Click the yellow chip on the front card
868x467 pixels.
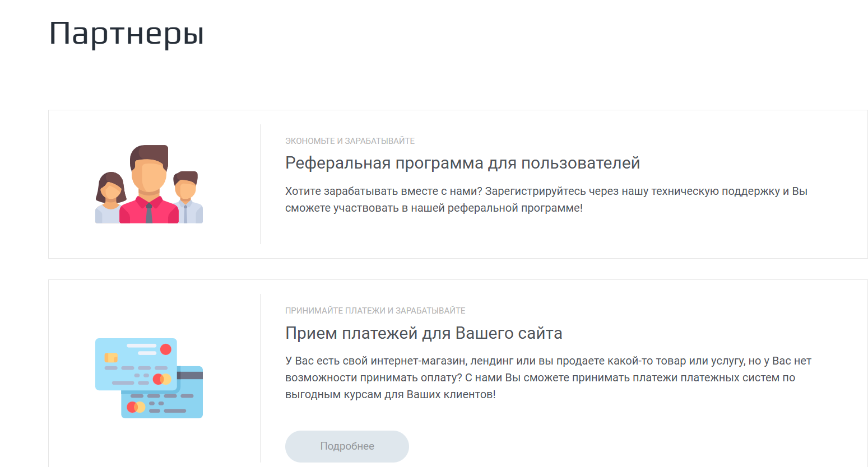pyautogui.click(x=111, y=357)
